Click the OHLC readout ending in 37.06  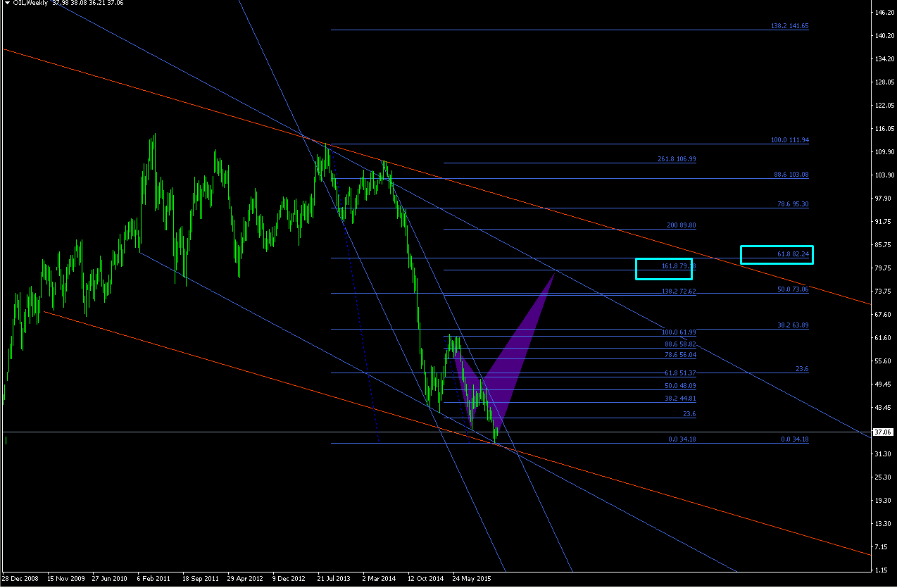pos(88,4)
